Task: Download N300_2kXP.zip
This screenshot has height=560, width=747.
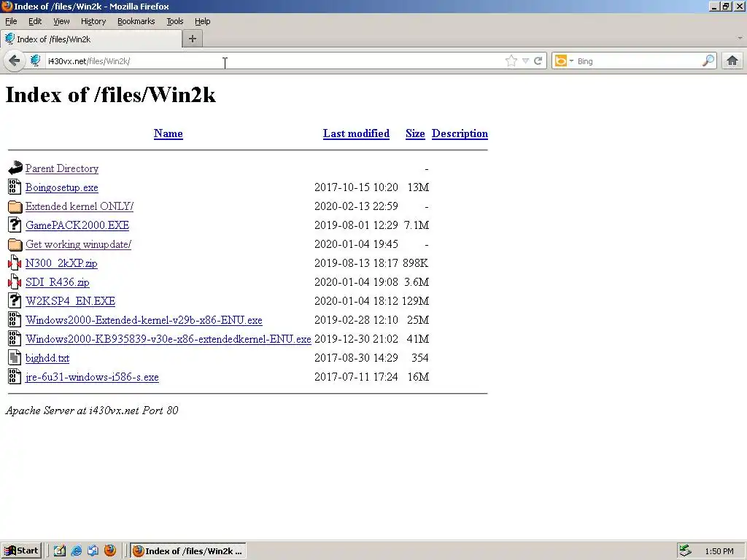Action: pos(61,263)
